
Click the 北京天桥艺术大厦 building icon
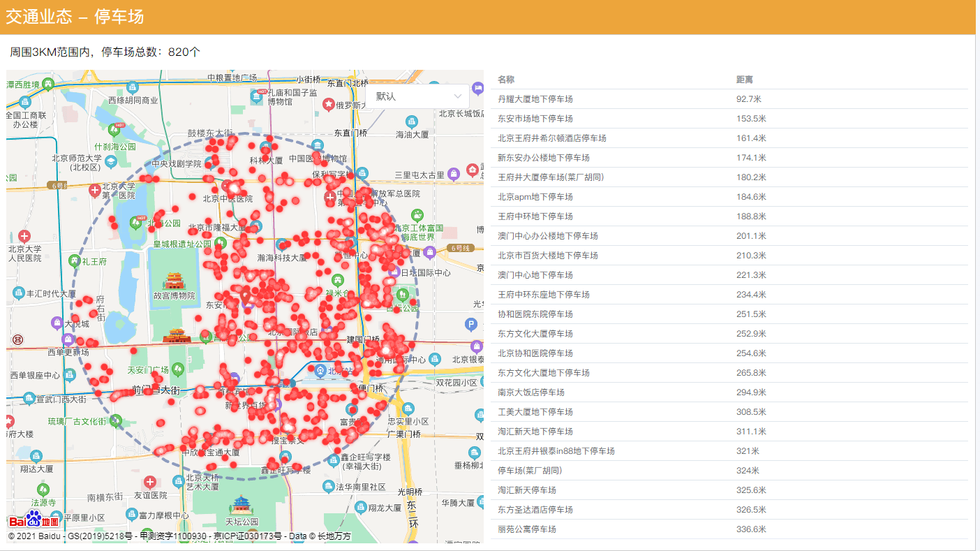179,481
